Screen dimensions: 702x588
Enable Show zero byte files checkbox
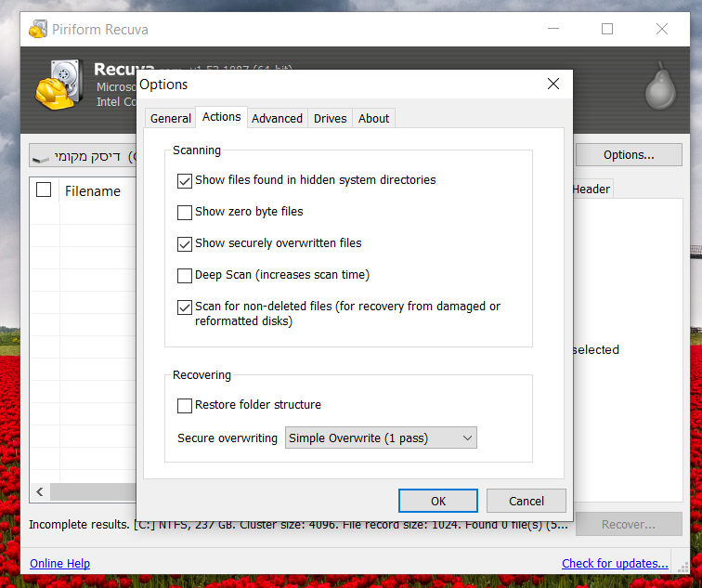185,213
